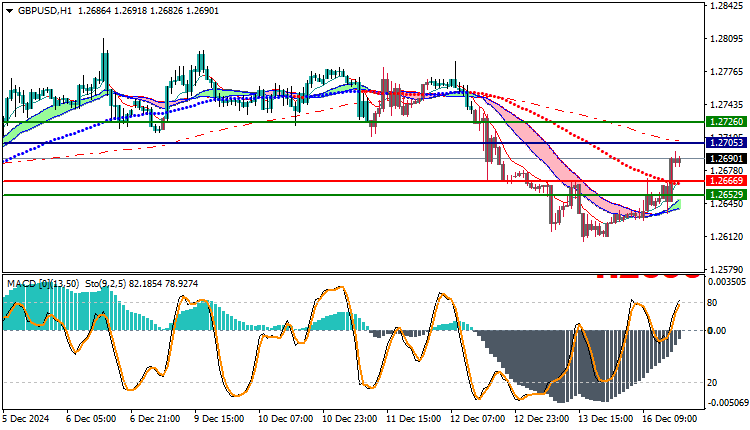This screenshot has width=750, height=430.
Task: Click the 9 Dec 15:00 time label
Action: 219,419
